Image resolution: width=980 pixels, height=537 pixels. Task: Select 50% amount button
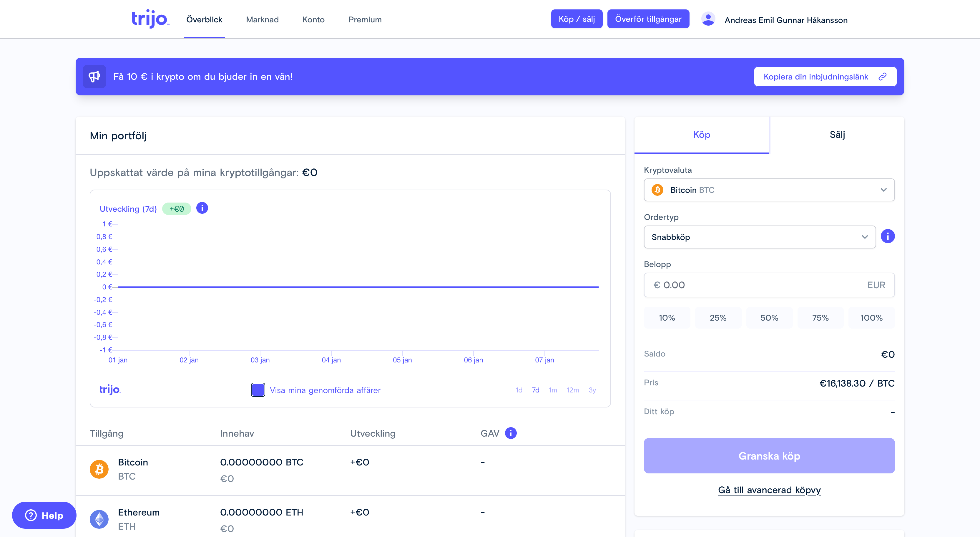pyautogui.click(x=769, y=317)
